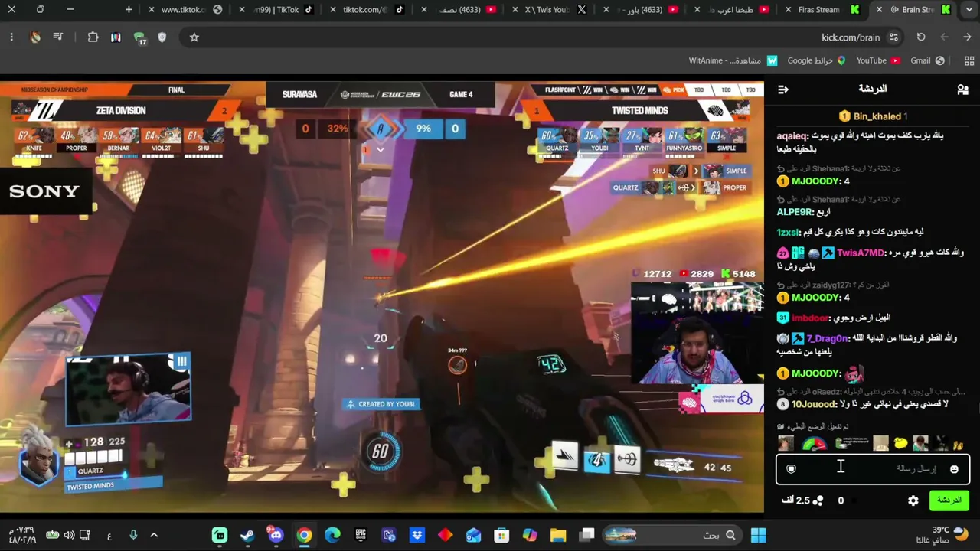Screen dimensions: 980x551
Task: Open Dropbox from the taskbar
Action: (417, 535)
